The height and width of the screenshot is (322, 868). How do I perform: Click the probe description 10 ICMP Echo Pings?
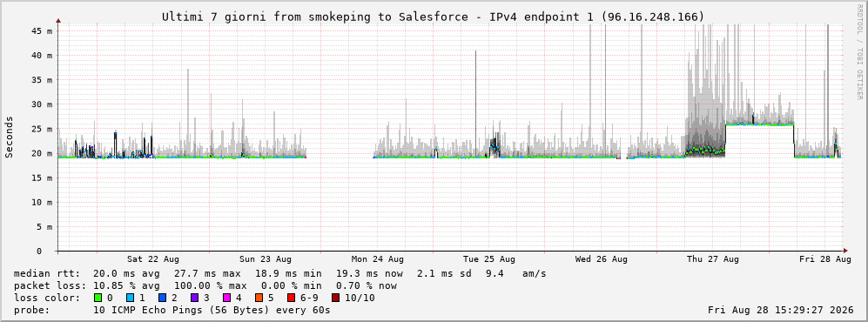click(x=212, y=310)
